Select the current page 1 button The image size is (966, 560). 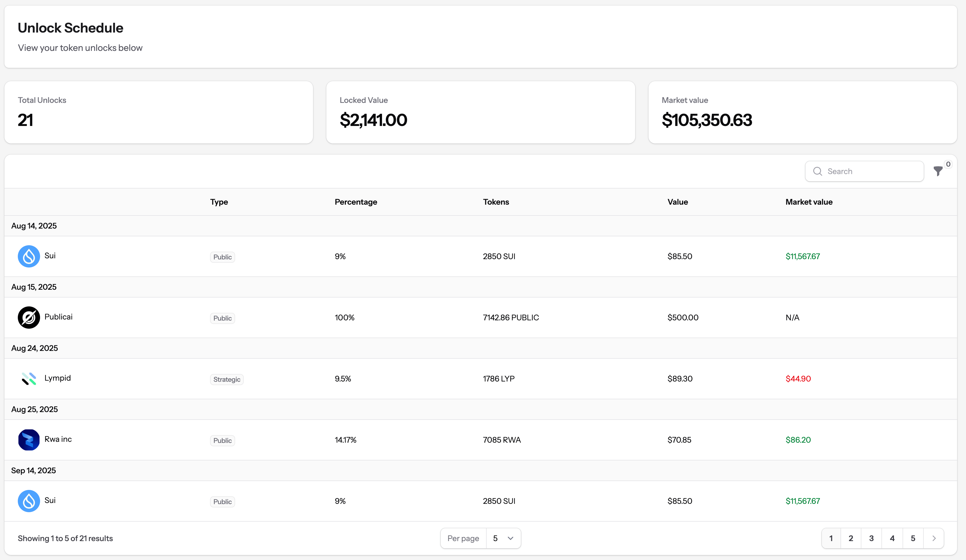click(831, 538)
